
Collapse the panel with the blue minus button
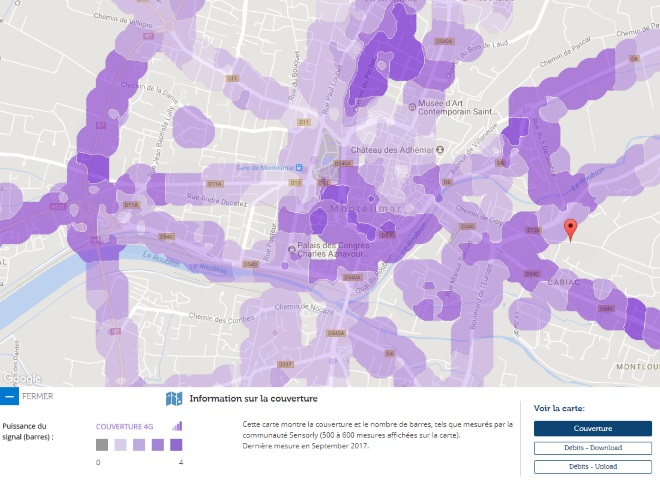coord(9,396)
